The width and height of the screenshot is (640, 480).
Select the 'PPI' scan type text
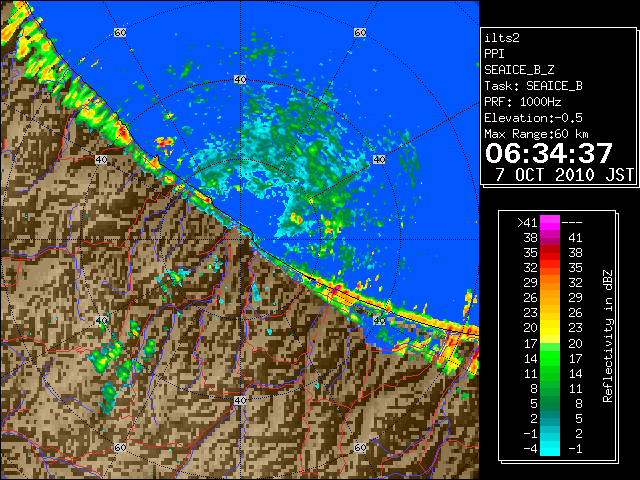click(x=494, y=54)
